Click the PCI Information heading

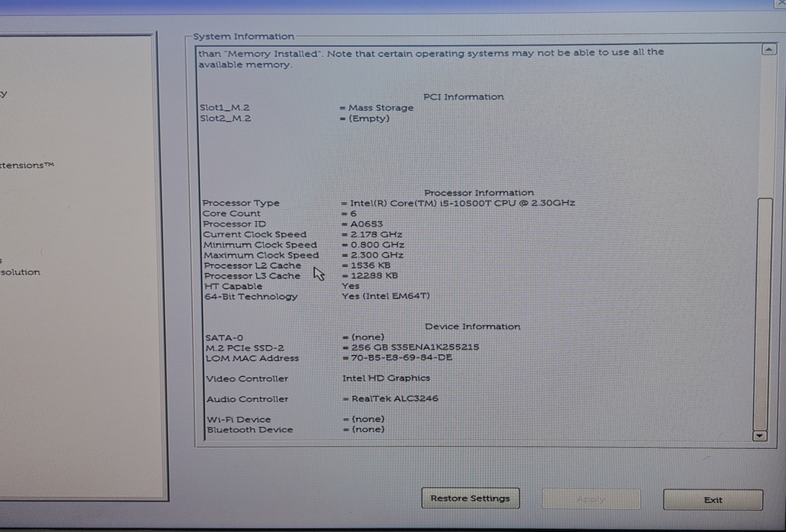(464, 97)
